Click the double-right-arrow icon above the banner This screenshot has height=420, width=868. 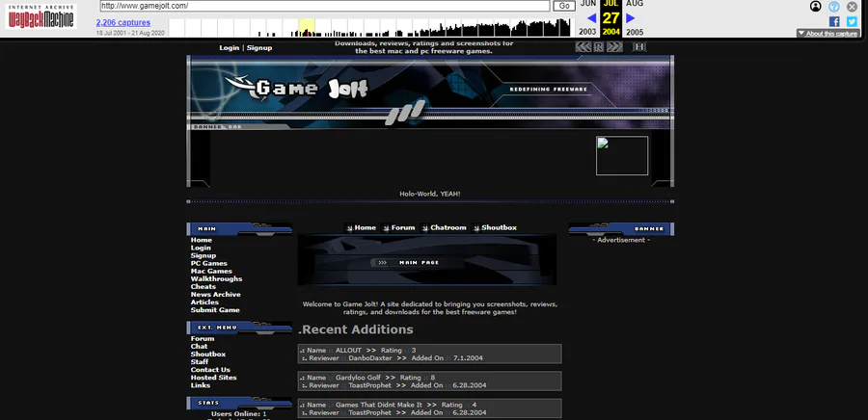click(614, 47)
